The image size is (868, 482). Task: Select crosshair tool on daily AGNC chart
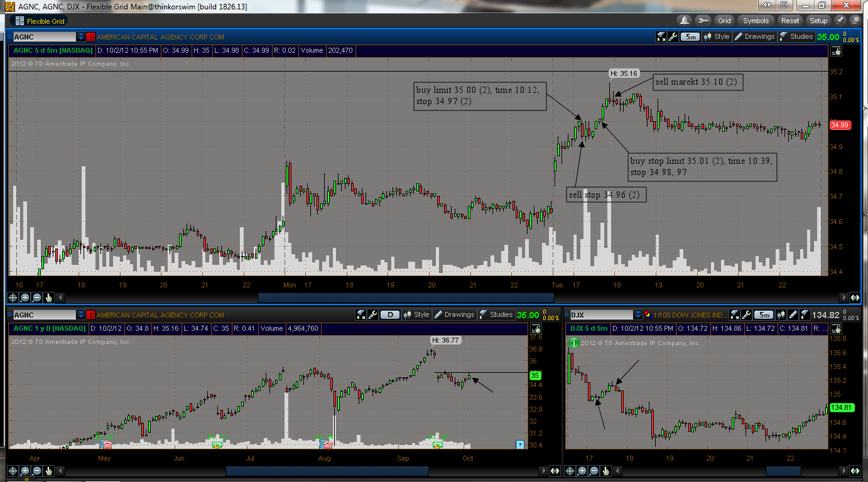tap(13, 470)
